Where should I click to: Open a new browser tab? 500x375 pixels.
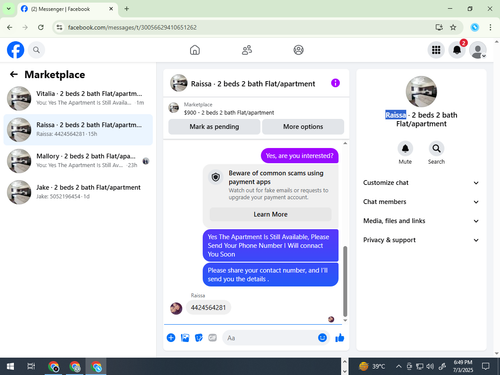pyautogui.click(x=127, y=9)
